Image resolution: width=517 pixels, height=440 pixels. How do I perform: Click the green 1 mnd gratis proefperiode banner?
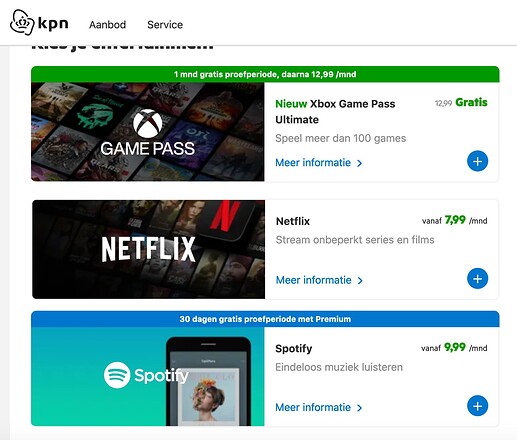click(265, 74)
